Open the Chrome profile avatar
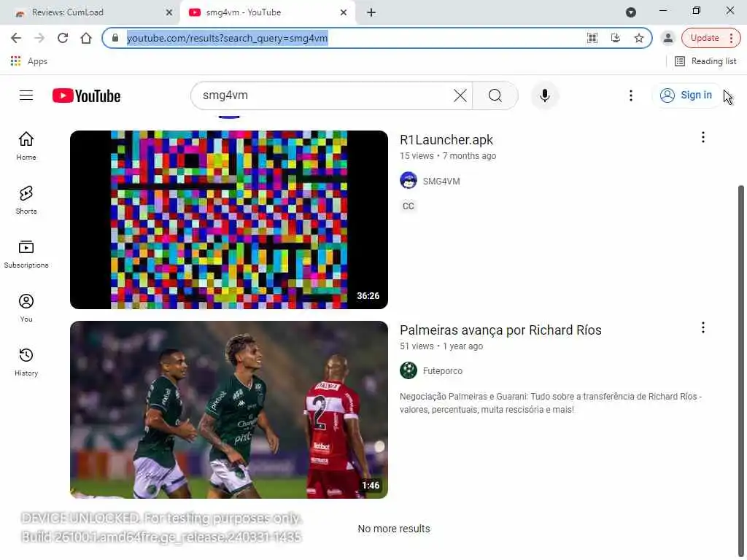 pyautogui.click(x=668, y=38)
